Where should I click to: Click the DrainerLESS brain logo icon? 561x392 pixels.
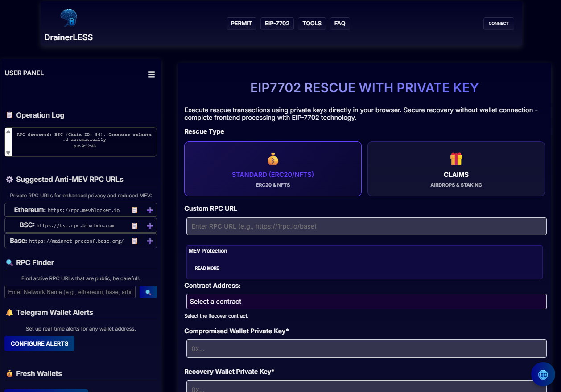(x=69, y=18)
